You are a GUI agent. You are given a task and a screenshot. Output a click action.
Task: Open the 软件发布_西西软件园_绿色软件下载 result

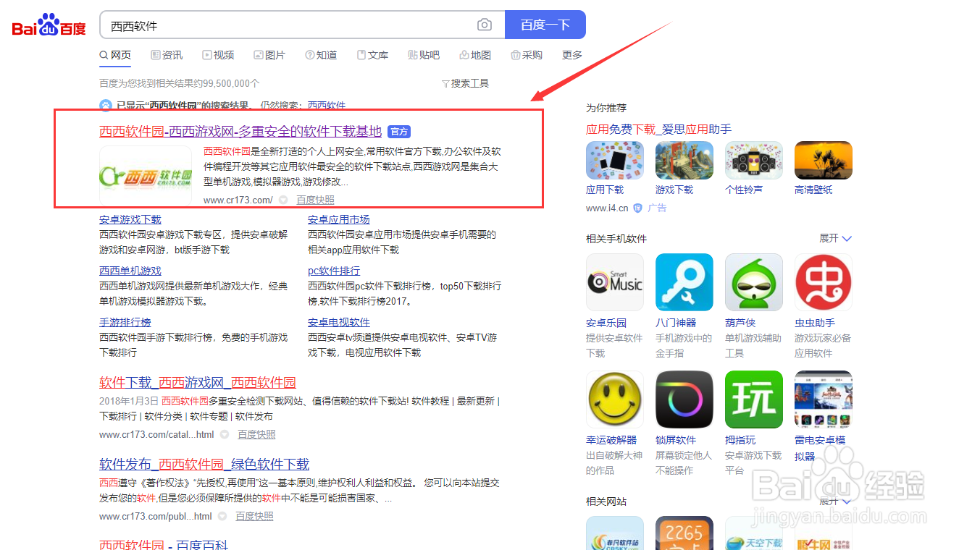coord(204,464)
